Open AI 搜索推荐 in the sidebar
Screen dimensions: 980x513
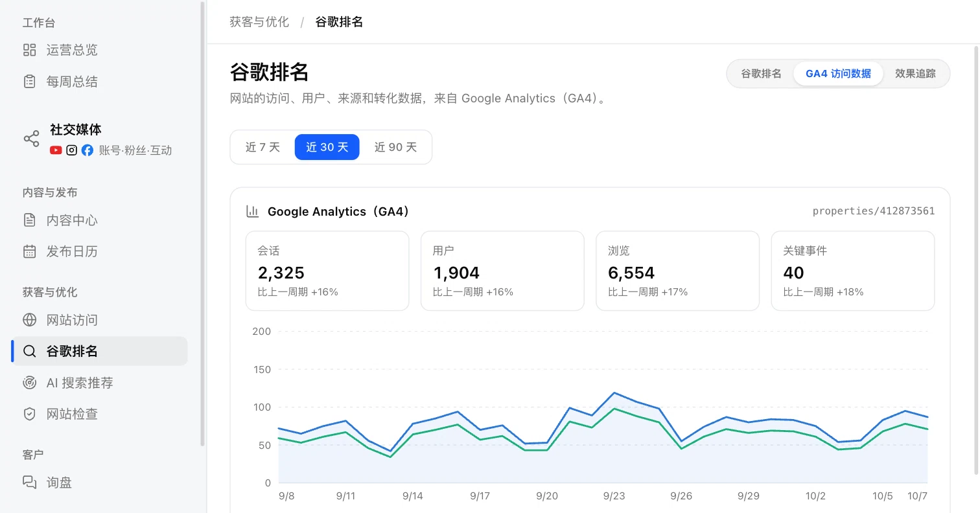coord(99,383)
